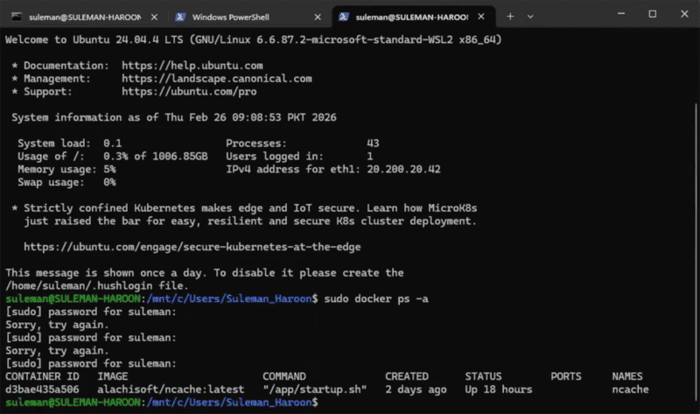Viewport: 700px width, 414px height.
Task: Click the container ID d3bae435a506
Action: coord(42,389)
